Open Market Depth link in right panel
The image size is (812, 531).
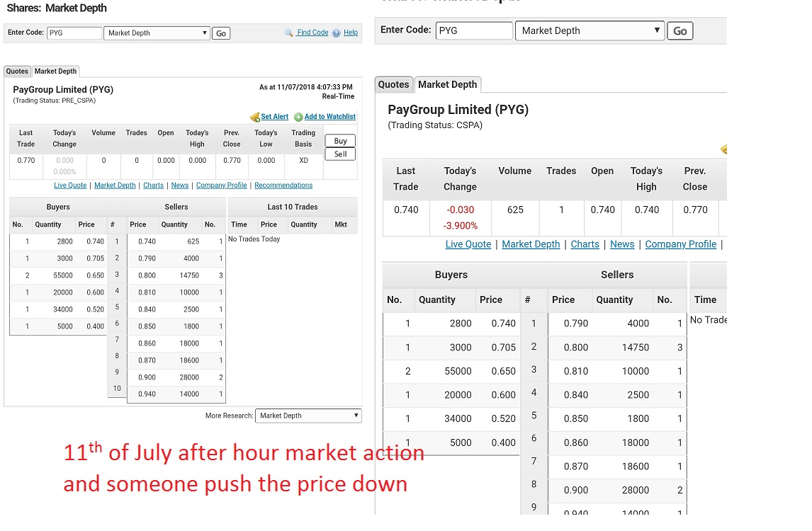coord(531,244)
